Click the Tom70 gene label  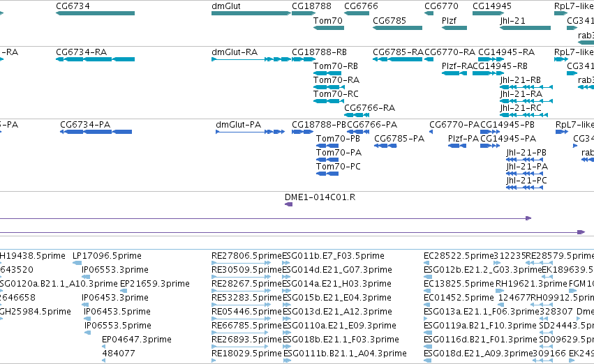(327, 20)
